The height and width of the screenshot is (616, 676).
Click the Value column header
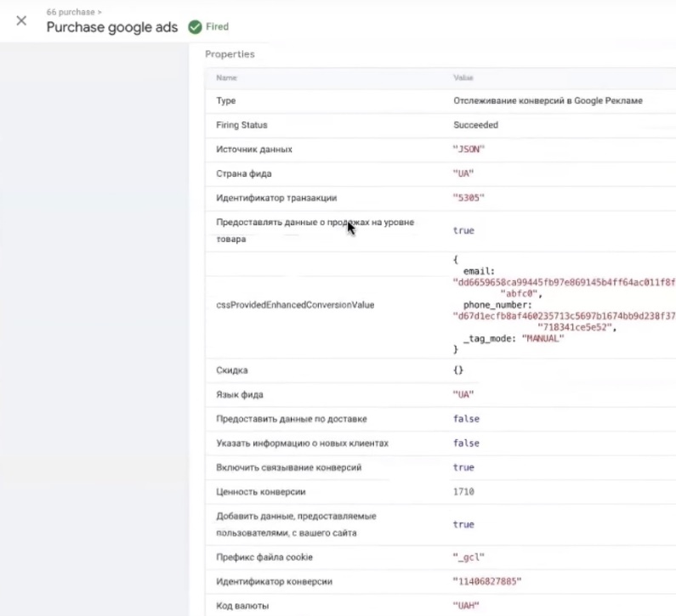(463, 78)
